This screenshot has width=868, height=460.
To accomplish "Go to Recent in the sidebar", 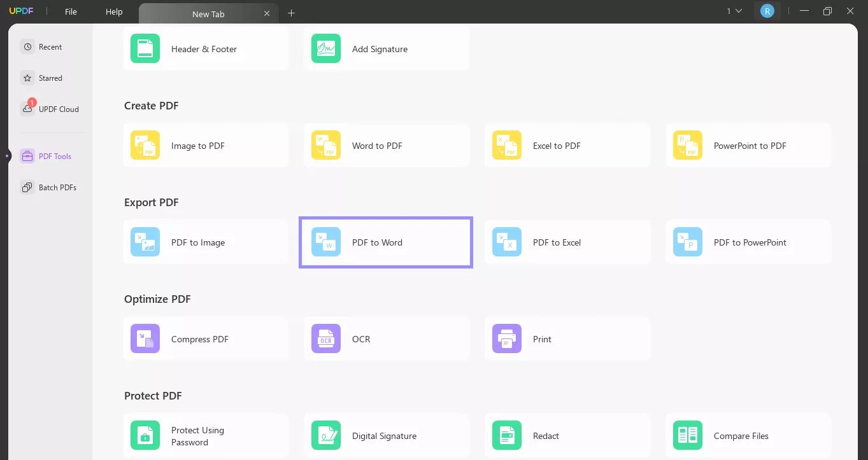I will (x=50, y=46).
